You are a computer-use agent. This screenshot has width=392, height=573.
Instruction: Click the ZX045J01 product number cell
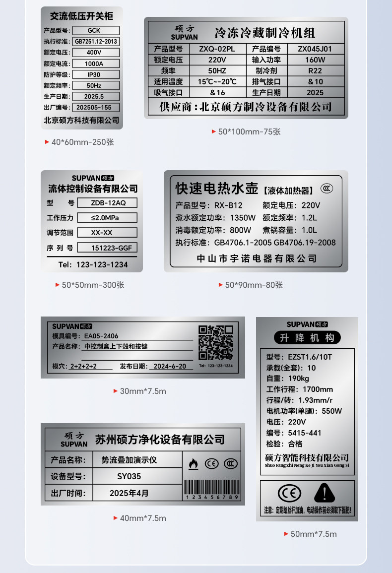click(x=315, y=49)
